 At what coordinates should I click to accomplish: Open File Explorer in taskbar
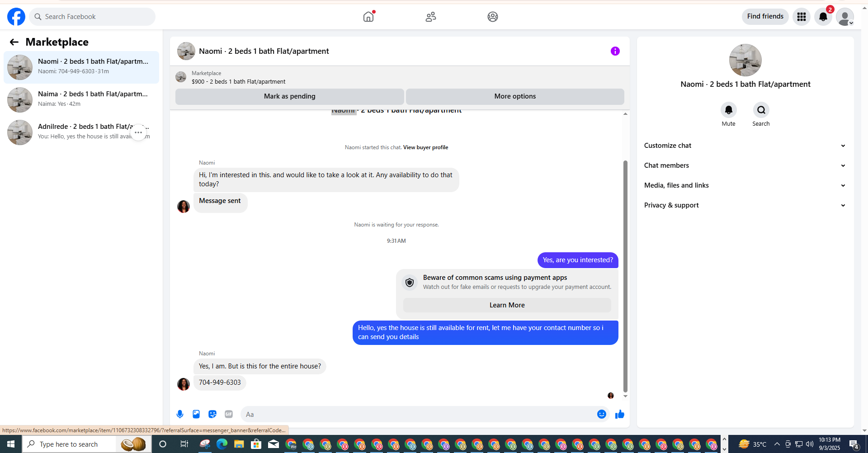pos(239,444)
